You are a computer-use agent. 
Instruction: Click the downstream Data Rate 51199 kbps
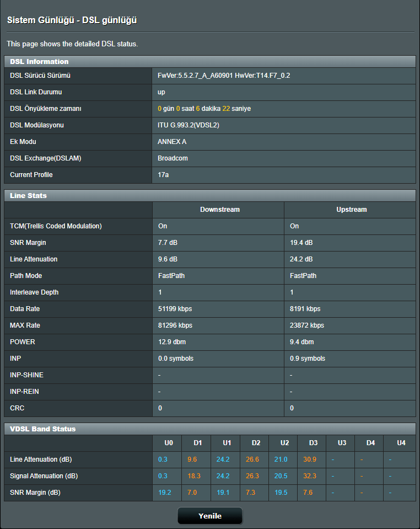tap(175, 309)
